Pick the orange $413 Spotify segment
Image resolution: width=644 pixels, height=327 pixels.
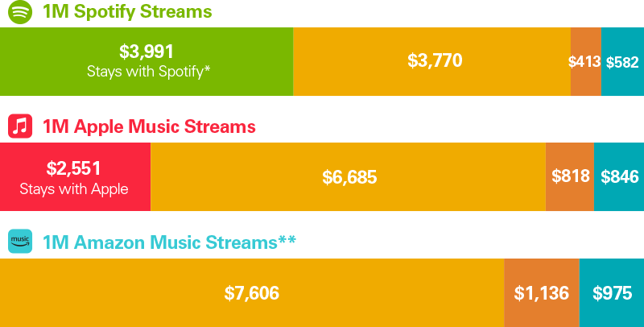(585, 62)
